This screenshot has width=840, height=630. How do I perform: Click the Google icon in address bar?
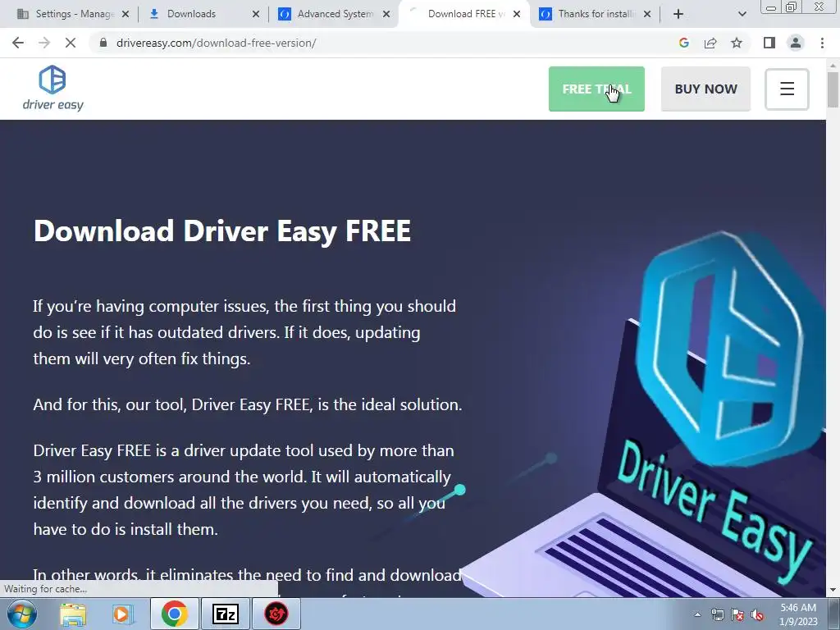point(683,43)
